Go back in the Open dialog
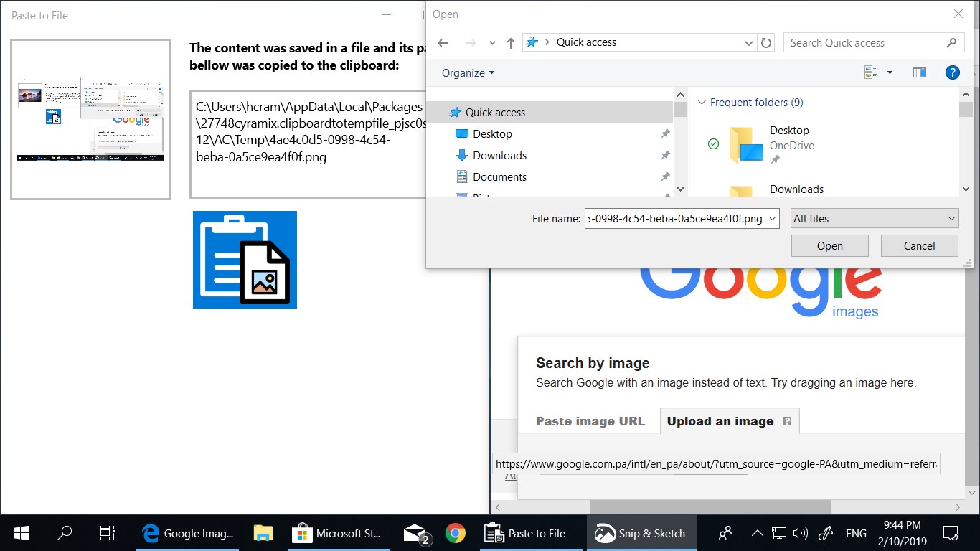 tap(443, 43)
